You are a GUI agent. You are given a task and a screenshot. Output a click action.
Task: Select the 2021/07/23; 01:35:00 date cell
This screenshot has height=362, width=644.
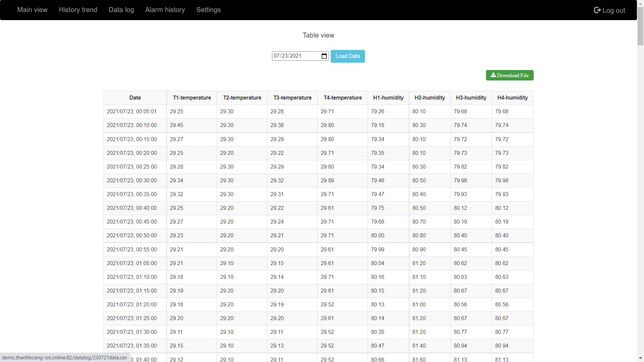[135, 346]
